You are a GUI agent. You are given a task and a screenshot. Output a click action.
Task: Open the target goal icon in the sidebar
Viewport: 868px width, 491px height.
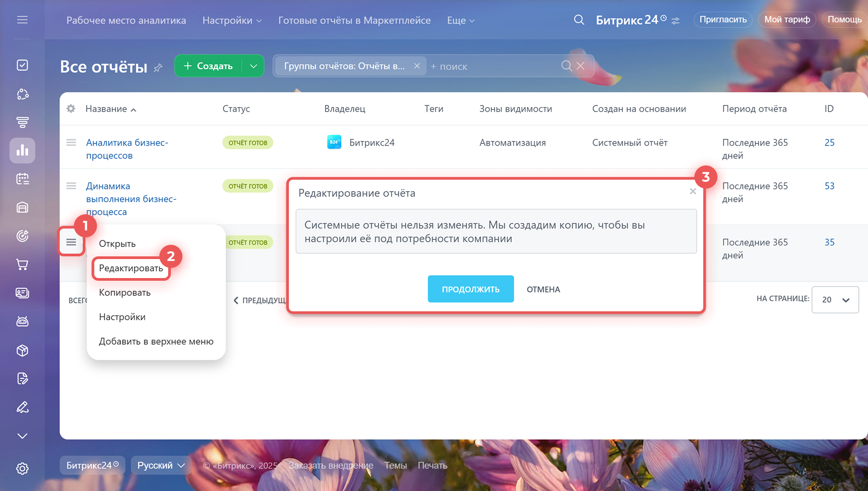22,236
